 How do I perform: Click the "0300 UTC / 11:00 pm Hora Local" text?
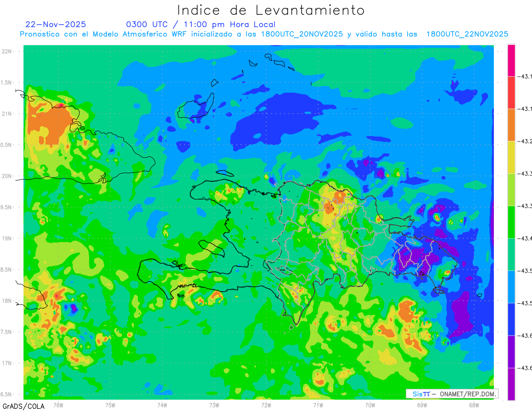(x=200, y=24)
